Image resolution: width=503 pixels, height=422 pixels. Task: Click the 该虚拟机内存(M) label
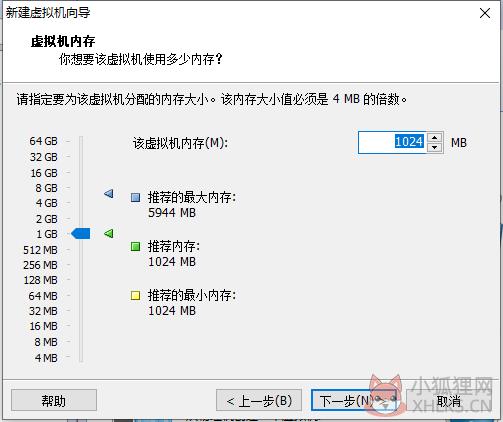[180, 143]
